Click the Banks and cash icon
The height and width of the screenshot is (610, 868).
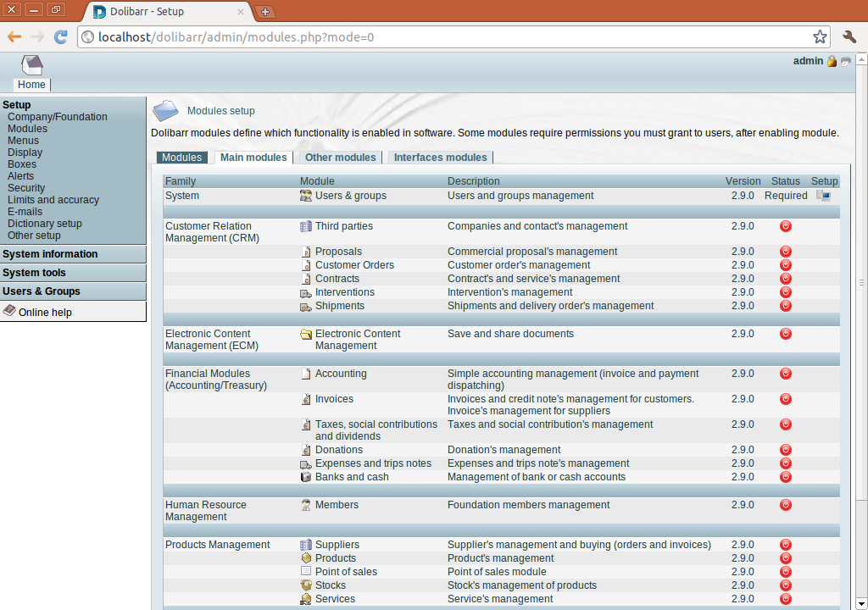[305, 477]
